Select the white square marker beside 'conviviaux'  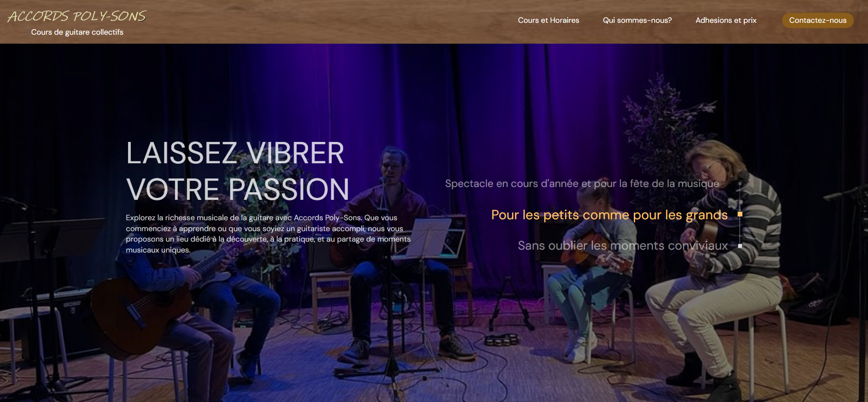tap(740, 246)
